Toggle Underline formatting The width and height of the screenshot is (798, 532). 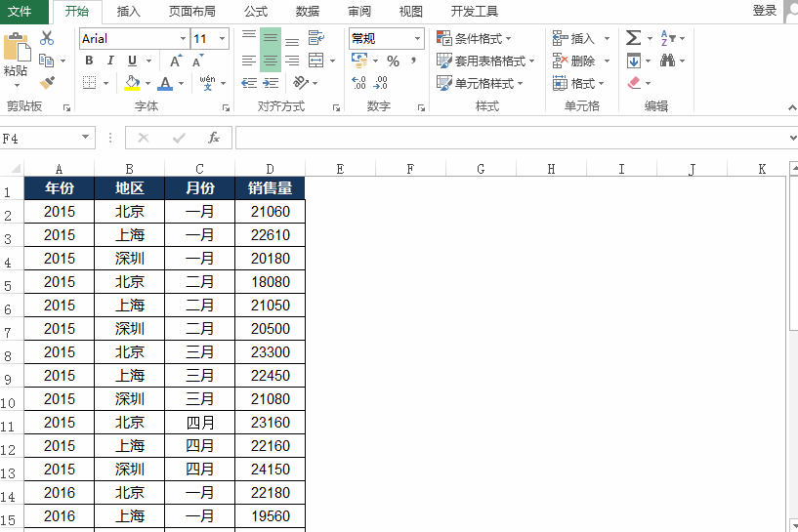(x=132, y=61)
